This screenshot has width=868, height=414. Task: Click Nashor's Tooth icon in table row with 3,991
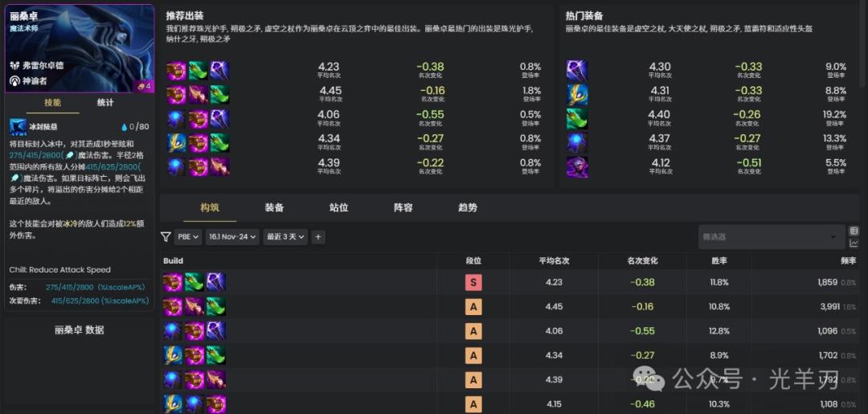pyautogui.click(x=194, y=306)
